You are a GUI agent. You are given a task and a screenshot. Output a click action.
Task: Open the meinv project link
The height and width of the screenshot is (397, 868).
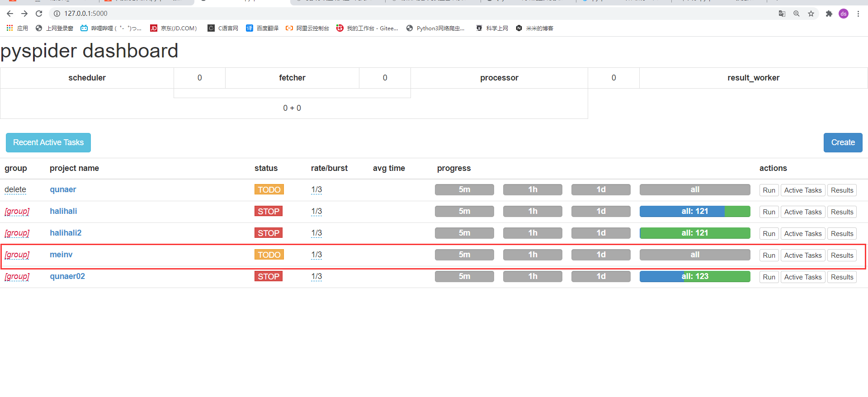[x=61, y=255]
